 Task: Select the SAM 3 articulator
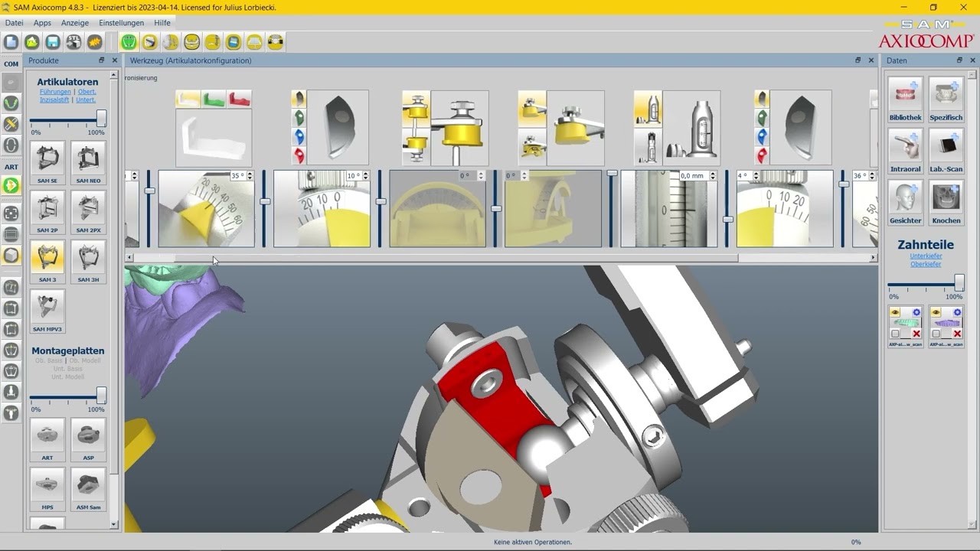click(47, 262)
